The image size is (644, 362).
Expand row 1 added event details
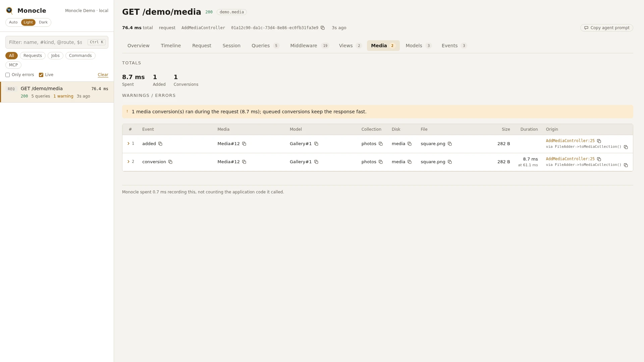[128, 143]
